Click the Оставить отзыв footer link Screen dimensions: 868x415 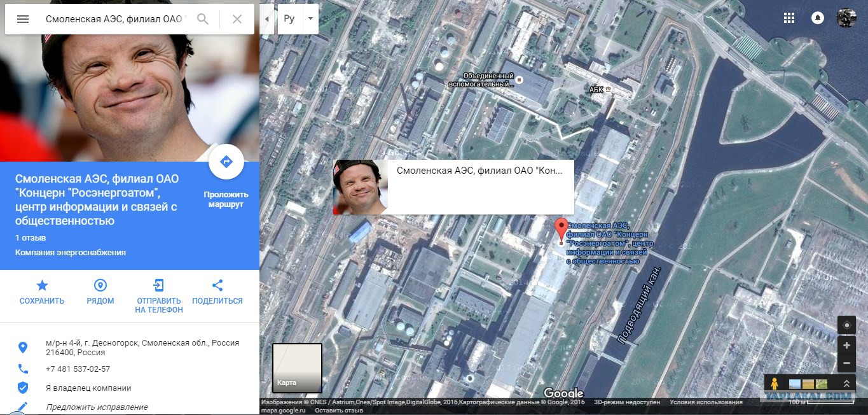(339, 411)
